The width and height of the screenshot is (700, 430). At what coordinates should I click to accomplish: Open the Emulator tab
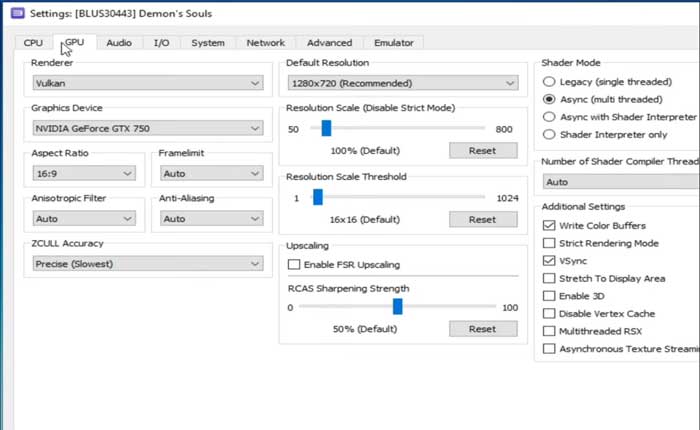click(394, 43)
